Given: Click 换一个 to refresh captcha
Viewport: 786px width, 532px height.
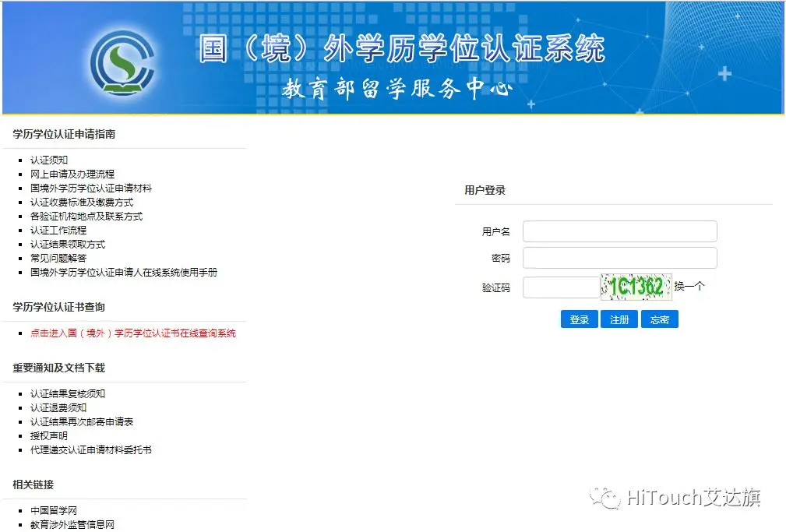Looking at the screenshot, I should pyautogui.click(x=689, y=287).
